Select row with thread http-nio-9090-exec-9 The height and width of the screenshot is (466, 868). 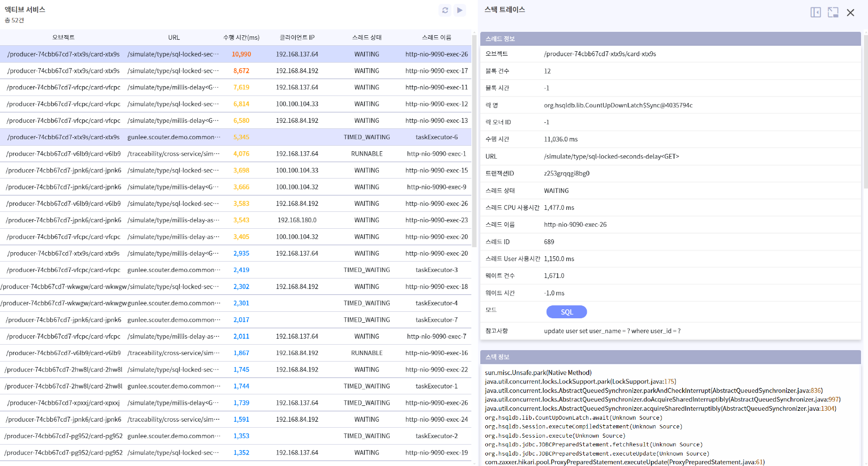[235, 187]
